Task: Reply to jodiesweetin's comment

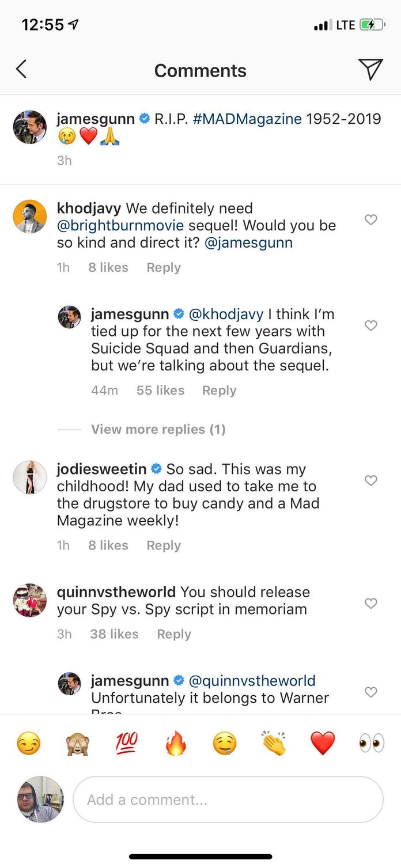Action: 163,545
